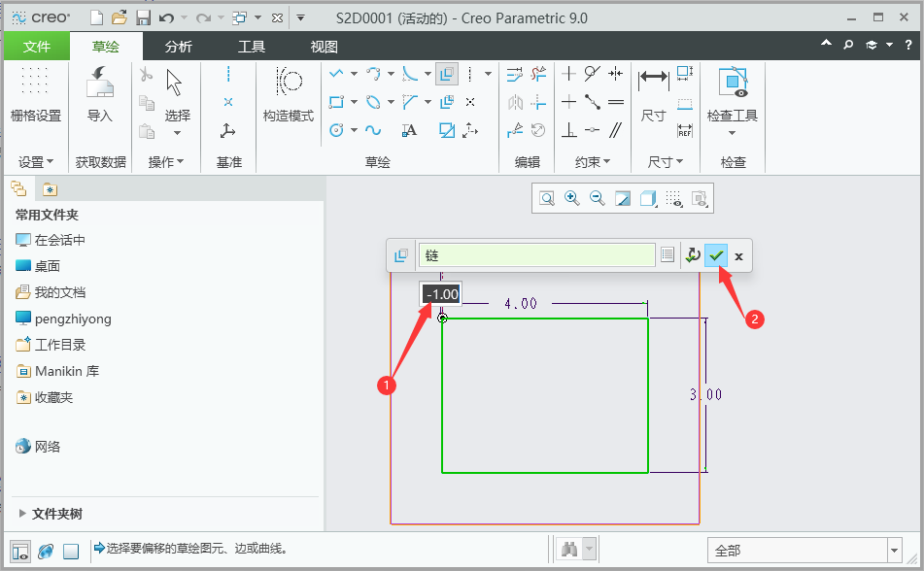
Task: Select the Fillet sketch tool
Action: tap(410, 74)
